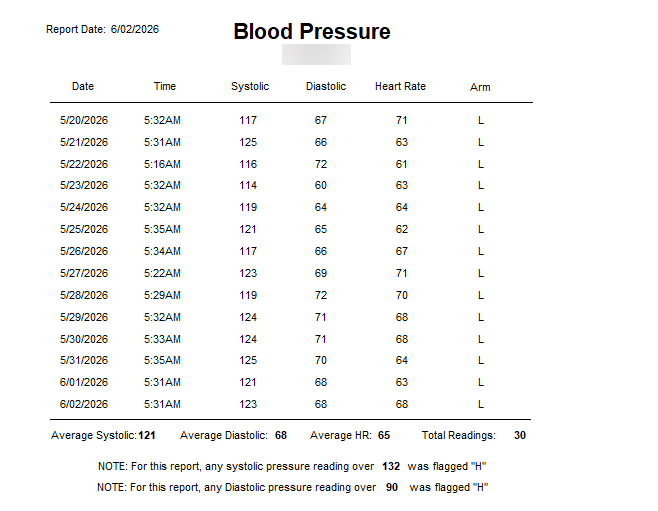Click the Average Diastolic value 68
Screen dimensions: 658x511
pyautogui.click(x=281, y=435)
